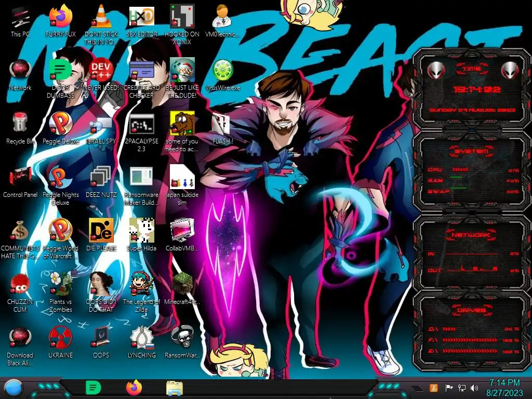Select the VLC cone DONT STICK icon
The height and width of the screenshot is (399, 532).
tap(101, 24)
